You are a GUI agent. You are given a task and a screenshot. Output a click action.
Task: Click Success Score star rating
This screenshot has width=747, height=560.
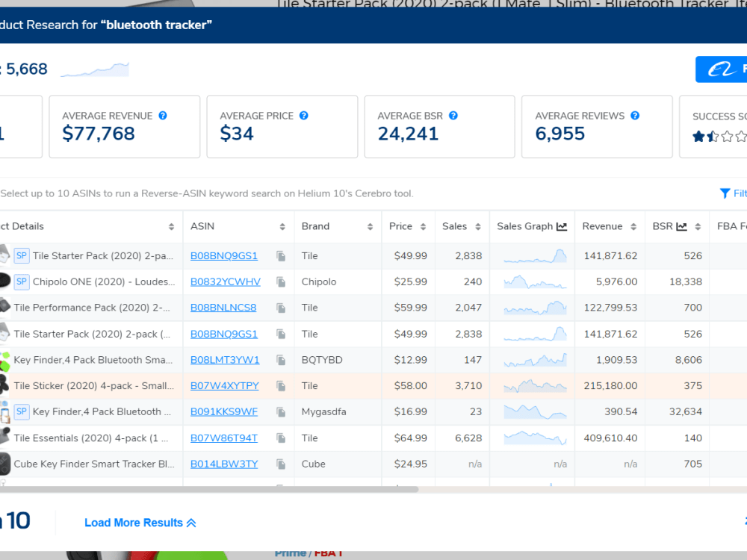pos(719,137)
